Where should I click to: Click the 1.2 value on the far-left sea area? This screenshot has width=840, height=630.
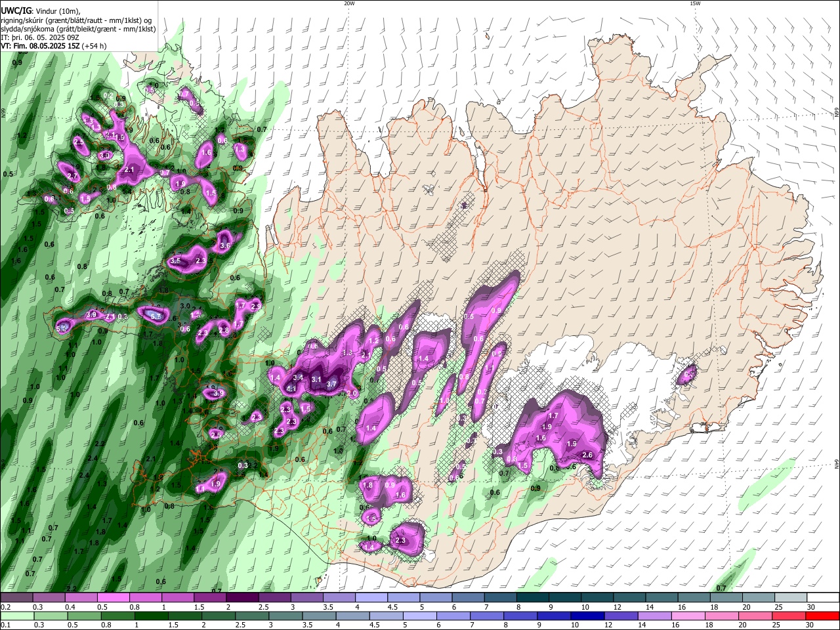(x=22, y=136)
